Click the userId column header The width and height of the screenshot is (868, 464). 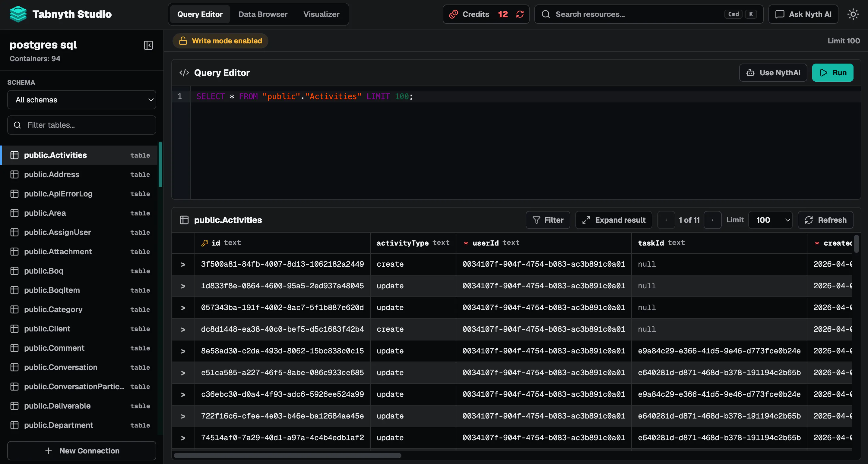(x=543, y=243)
